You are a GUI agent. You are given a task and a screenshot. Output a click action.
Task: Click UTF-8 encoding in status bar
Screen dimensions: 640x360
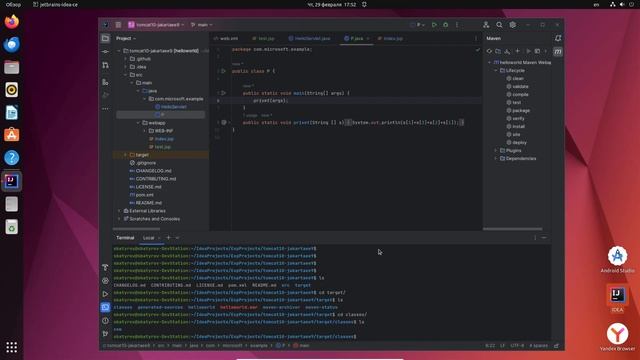[x=517, y=346]
